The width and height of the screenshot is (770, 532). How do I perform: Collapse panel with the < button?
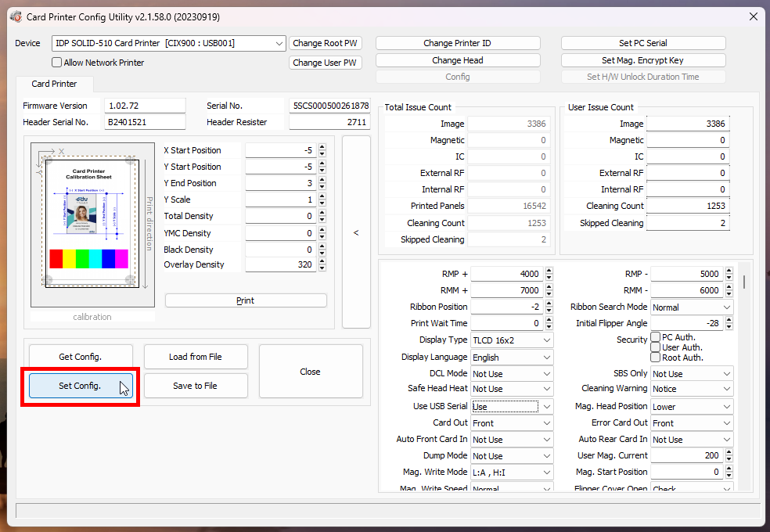(356, 232)
